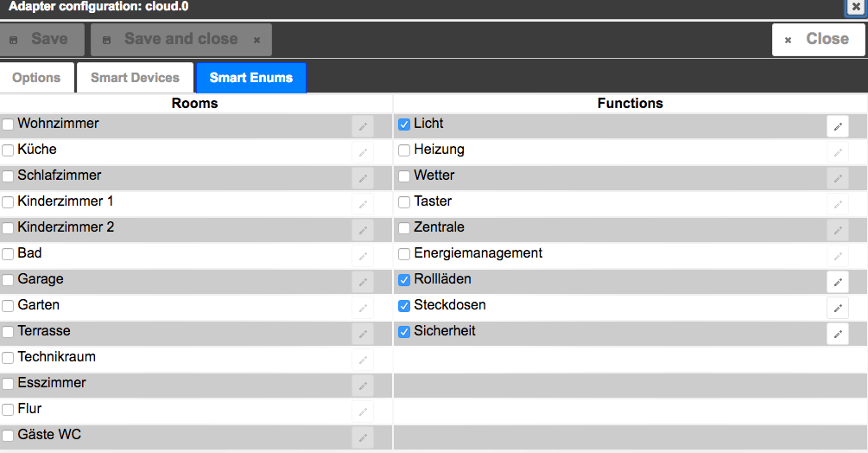Enable the Wohnzimmer room checkbox
The image size is (868, 453).
(x=8, y=124)
